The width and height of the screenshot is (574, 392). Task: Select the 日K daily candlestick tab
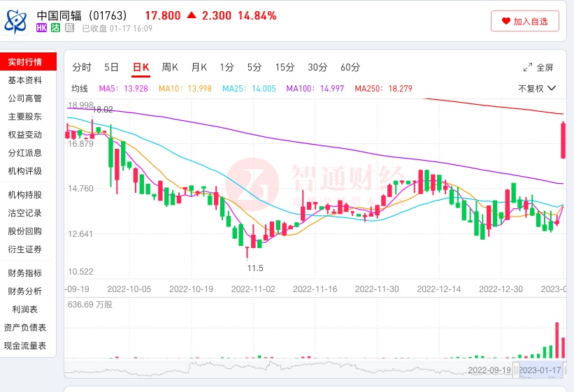[x=141, y=67]
